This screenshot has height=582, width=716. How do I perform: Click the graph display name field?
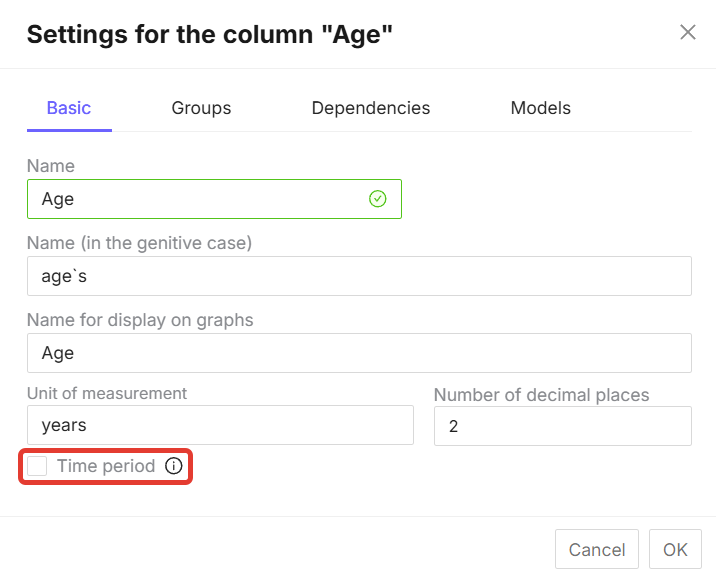pos(359,353)
